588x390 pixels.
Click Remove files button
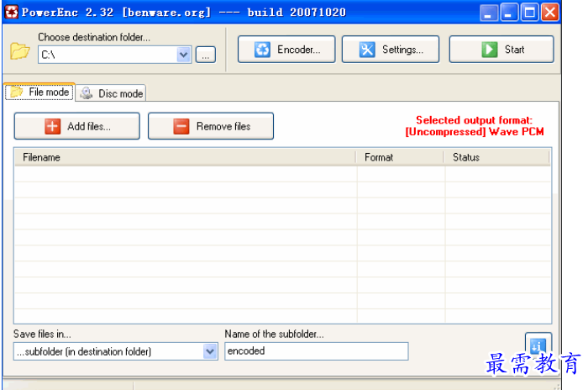point(211,126)
